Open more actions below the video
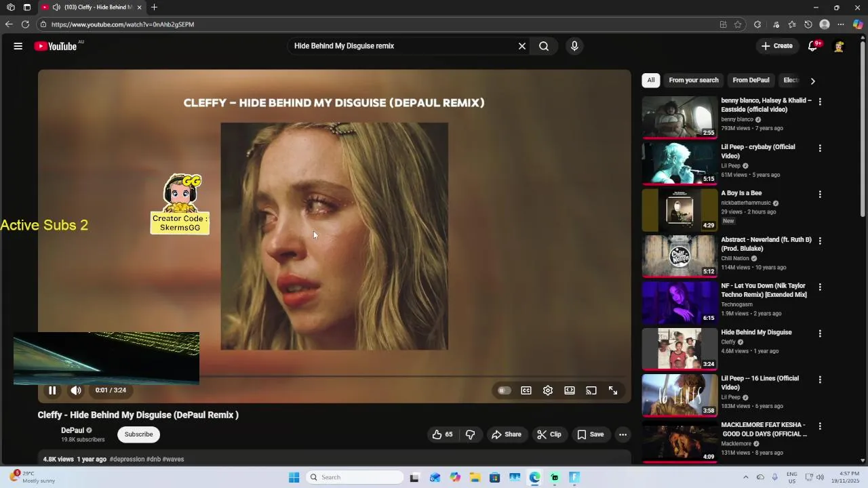 click(x=623, y=434)
